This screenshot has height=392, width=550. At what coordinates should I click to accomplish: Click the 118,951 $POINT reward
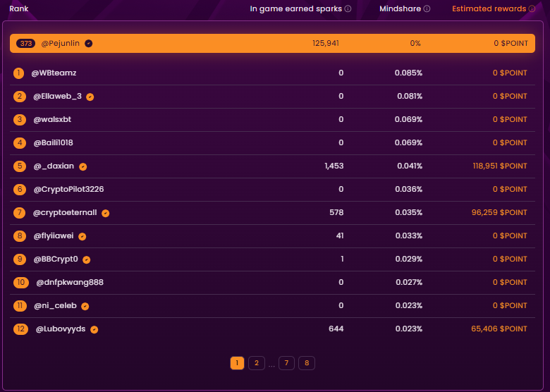[x=500, y=166]
